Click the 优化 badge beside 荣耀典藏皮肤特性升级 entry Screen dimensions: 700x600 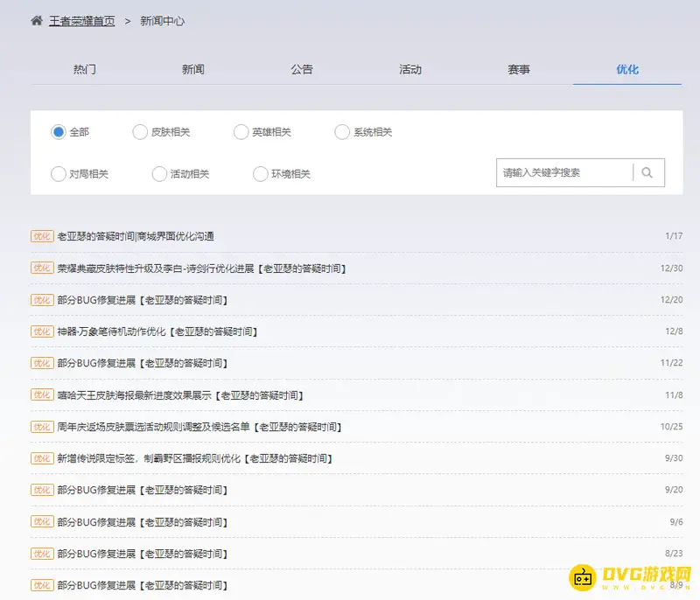40,268
